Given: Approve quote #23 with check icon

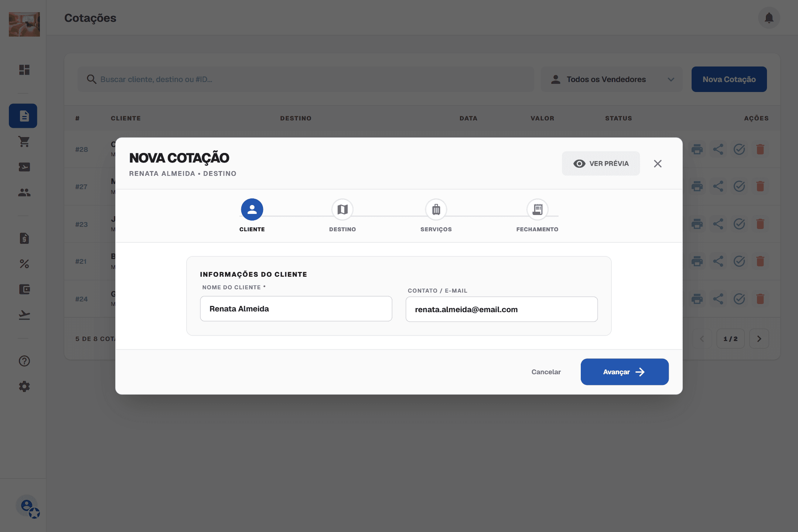Looking at the screenshot, I should point(739,224).
